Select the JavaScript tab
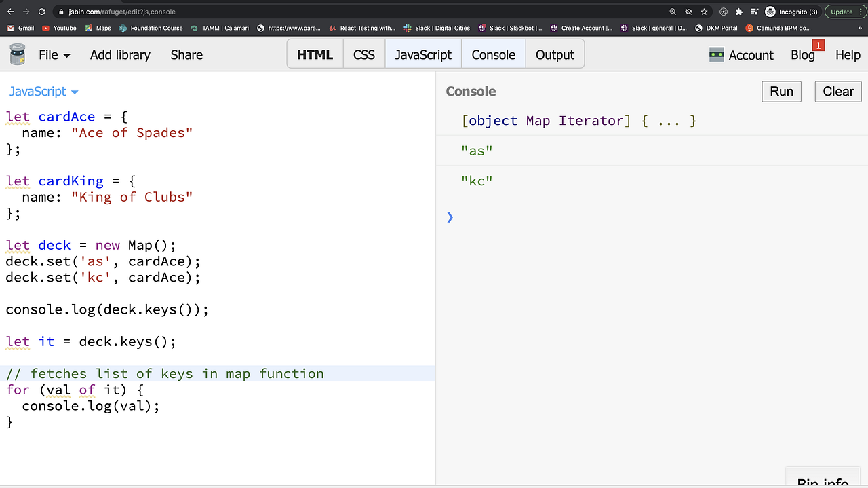868x488 pixels. (x=422, y=54)
